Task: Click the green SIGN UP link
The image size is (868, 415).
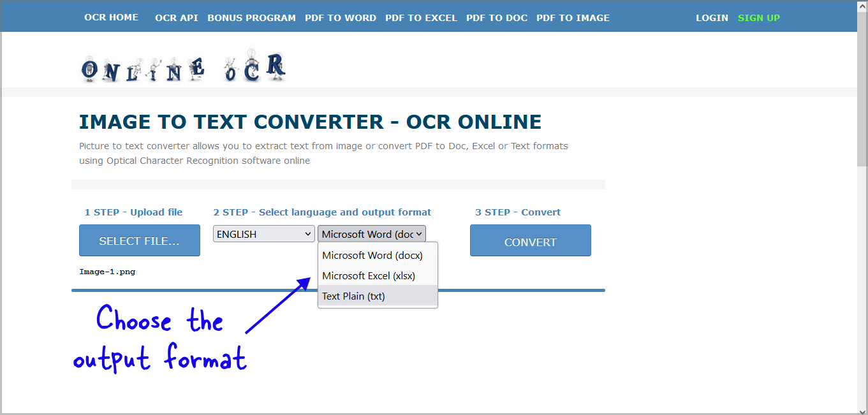Action: [759, 18]
